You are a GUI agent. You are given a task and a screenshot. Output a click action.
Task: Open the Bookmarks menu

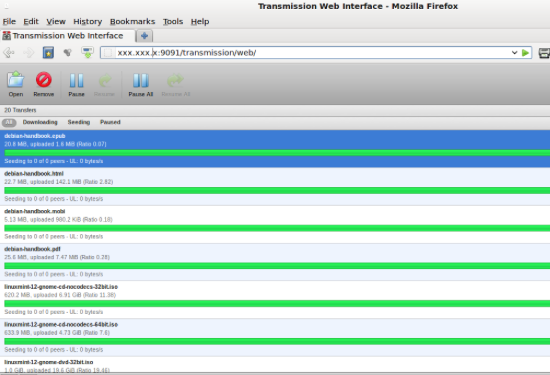(133, 21)
